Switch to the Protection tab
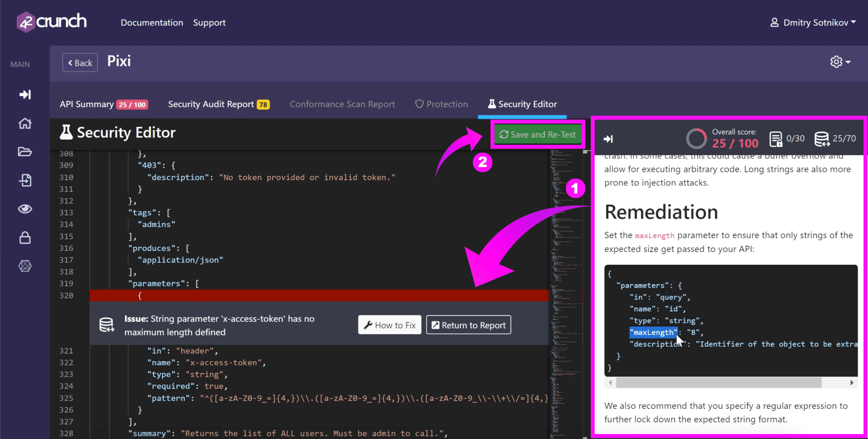Image resolution: width=868 pixels, height=439 pixels. click(x=441, y=104)
